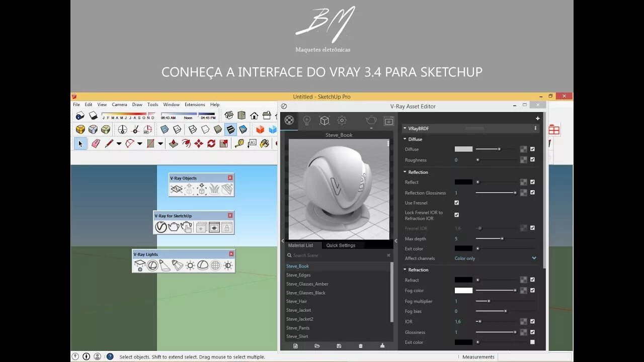Image resolution: width=644 pixels, height=362 pixels.
Task: Open the Geometry cube icon in Asset Editor
Action: (325, 120)
